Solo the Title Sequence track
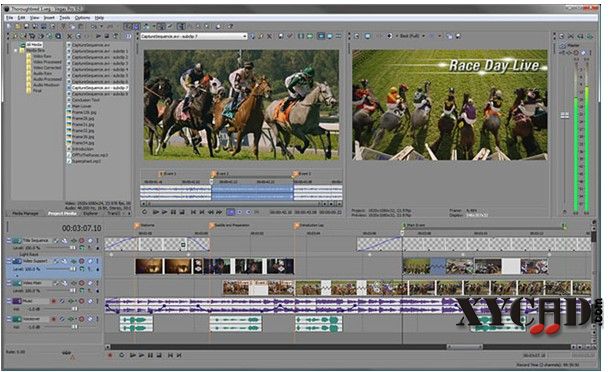 point(97,241)
